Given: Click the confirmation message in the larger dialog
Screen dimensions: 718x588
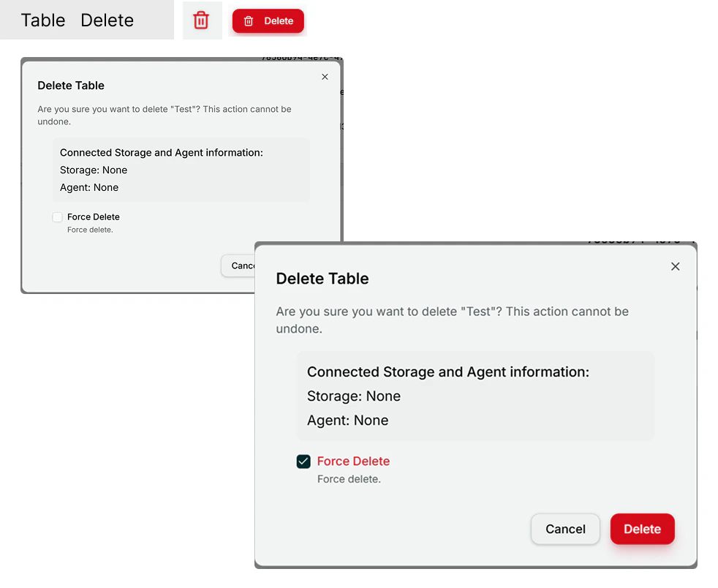Looking at the screenshot, I should tap(452, 320).
